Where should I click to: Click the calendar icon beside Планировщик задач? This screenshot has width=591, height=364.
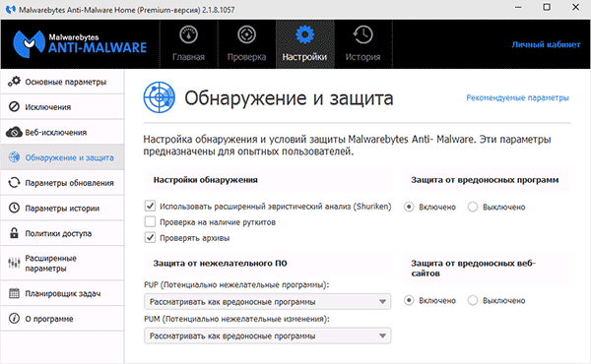[15, 293]
